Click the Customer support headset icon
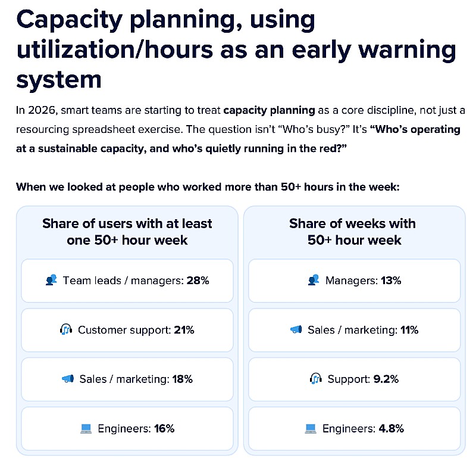Screen dimensions: 476x464 pos(65,329)
